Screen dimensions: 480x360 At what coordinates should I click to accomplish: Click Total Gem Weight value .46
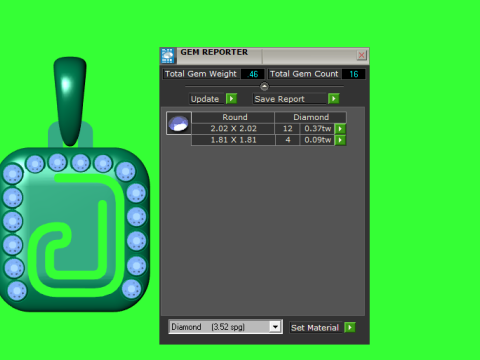click(x=253, y=74)
